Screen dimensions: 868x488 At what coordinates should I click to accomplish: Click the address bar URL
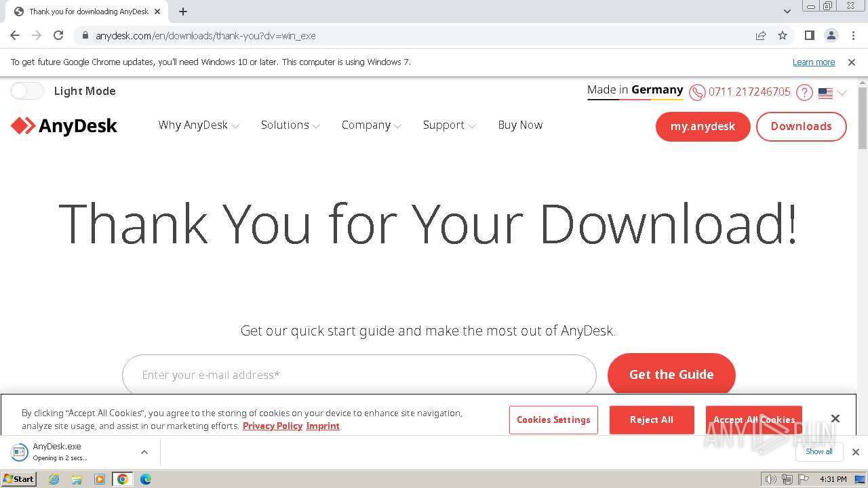pos(205,36)
